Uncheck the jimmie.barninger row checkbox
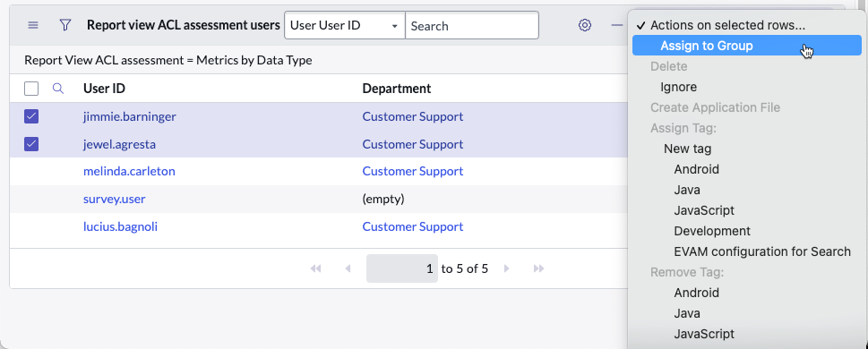This screenshot has height=349, width=868. 31,116
